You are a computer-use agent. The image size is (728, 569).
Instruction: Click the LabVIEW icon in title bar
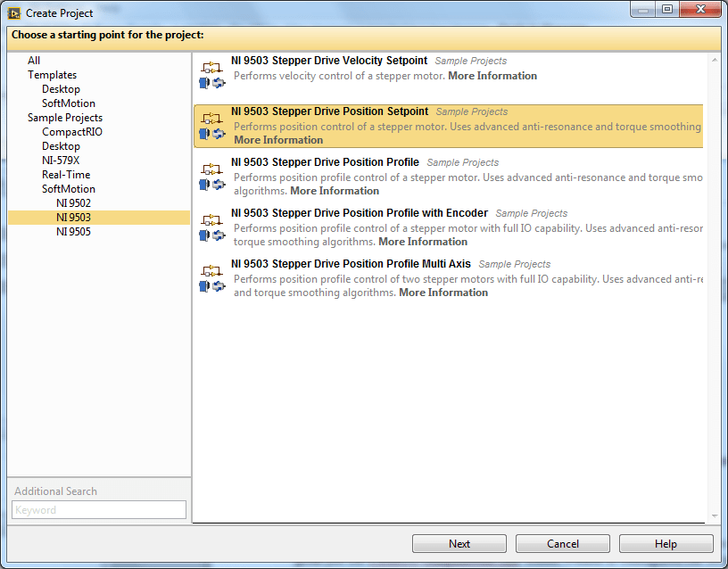tap(14, 13)
